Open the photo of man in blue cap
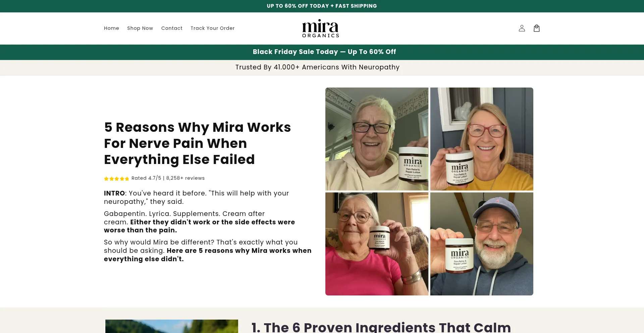The height and width of the screenshot is (333, 644). pyautogui.click(x=482, y=244)
